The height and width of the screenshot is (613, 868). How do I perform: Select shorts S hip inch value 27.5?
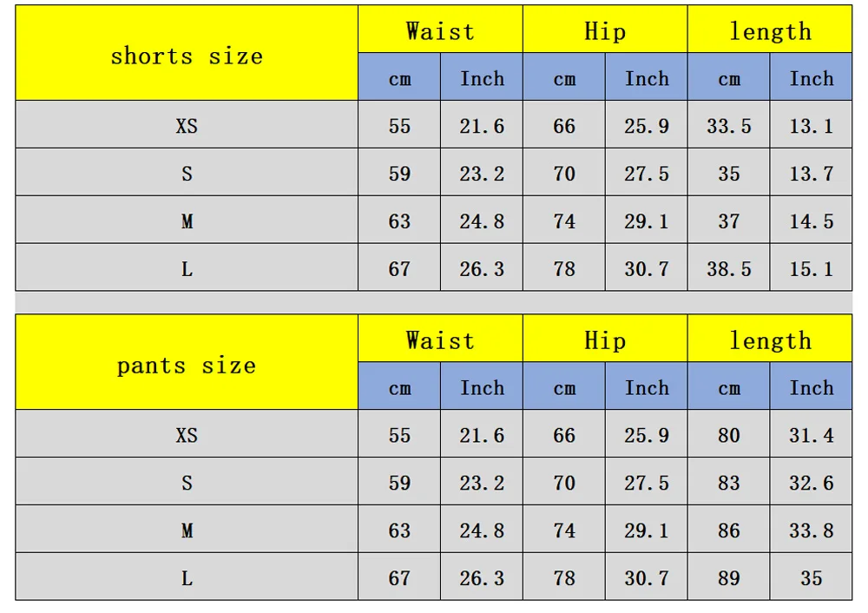tap(647, 172)
